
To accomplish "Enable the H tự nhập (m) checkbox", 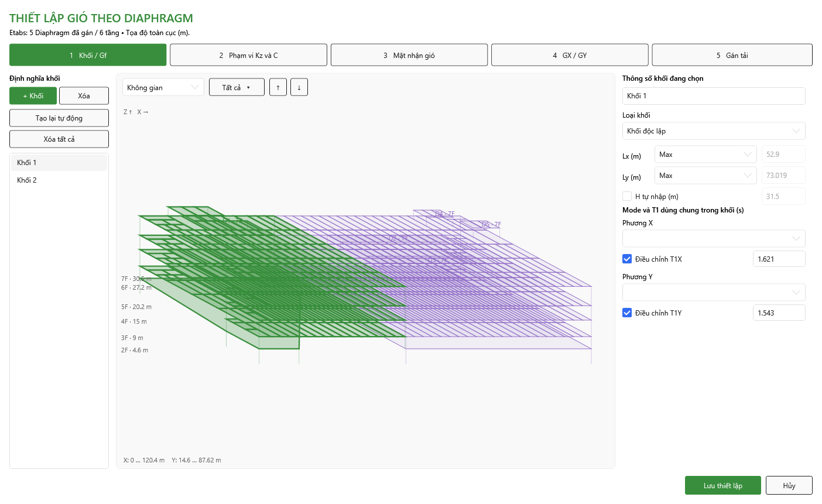I will [x=627, y=196].
